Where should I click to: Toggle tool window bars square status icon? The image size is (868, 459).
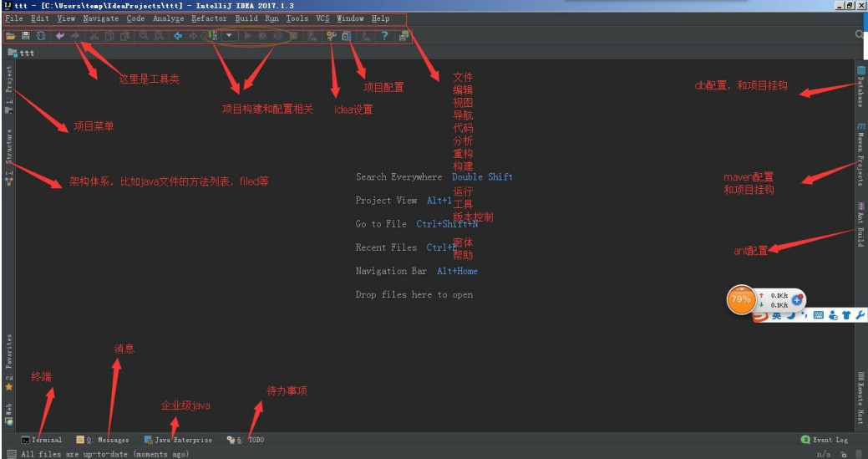coord(11,454)
